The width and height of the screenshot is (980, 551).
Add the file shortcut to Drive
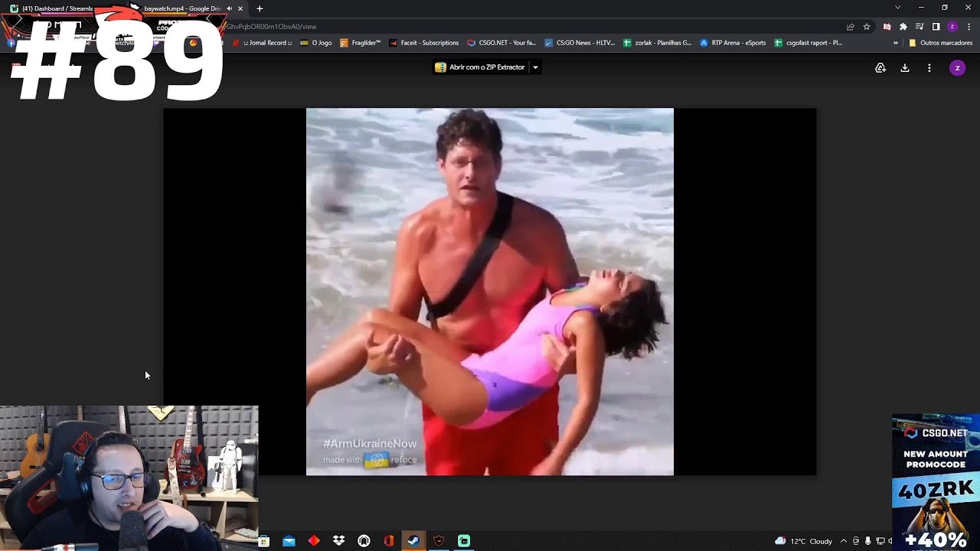click(880, 67)
